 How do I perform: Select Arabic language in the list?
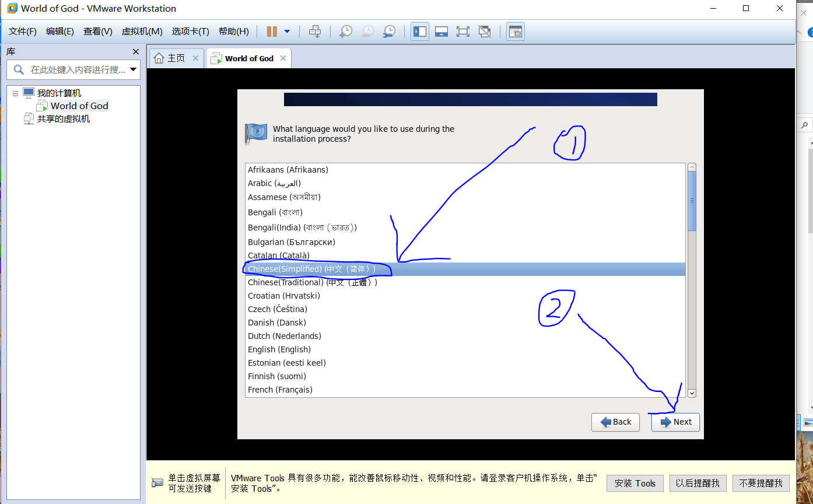pos(465,183)
